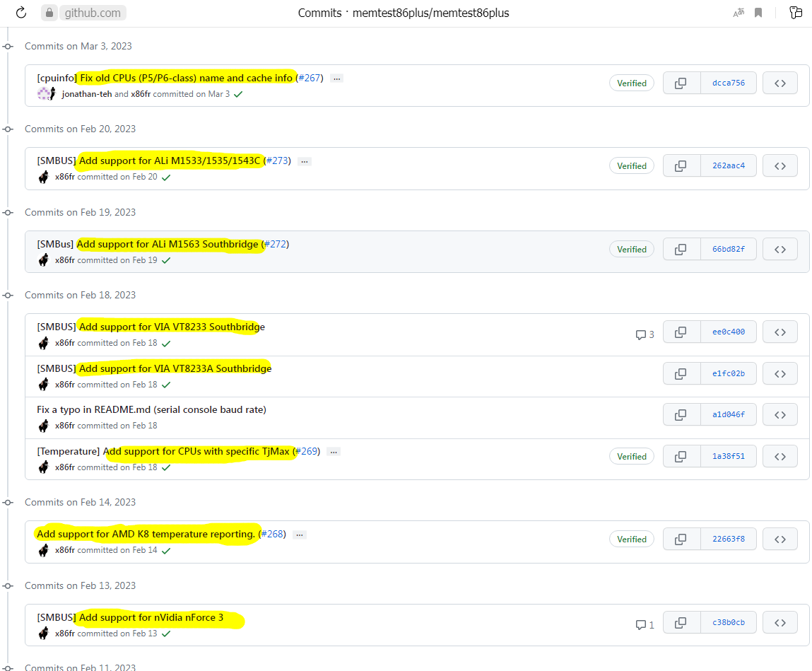Expand description of AMD K8 temperature commit
The height and width of the screenshot is (671, 812).
[x=300, y=535]
